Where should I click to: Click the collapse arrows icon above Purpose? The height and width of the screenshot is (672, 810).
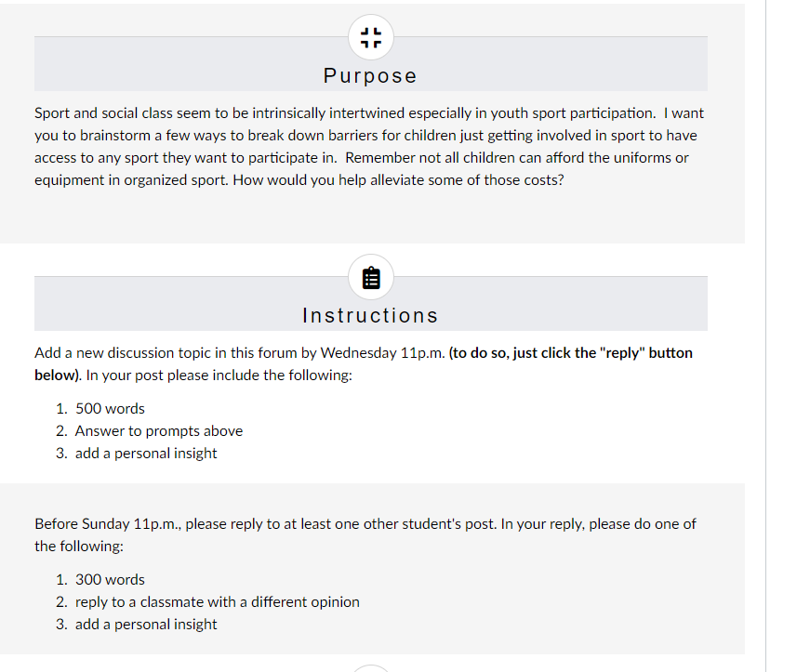coord(371,38)
